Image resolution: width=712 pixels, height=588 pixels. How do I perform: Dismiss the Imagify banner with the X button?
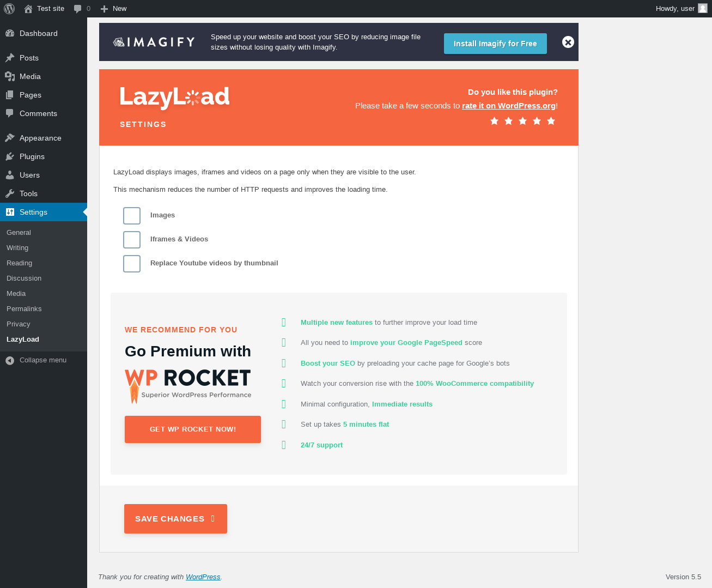[568, 42]
